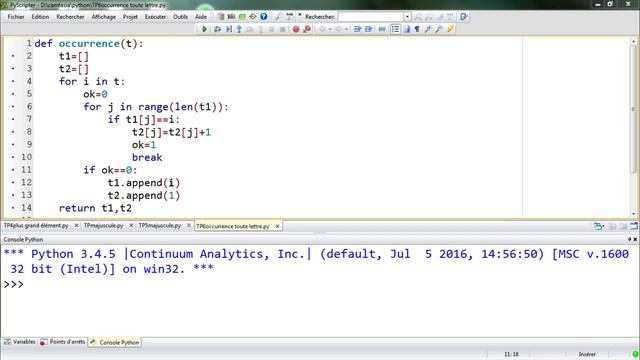
Task: Click the 'return t1,t2' code line
Action: coord(95,208)
